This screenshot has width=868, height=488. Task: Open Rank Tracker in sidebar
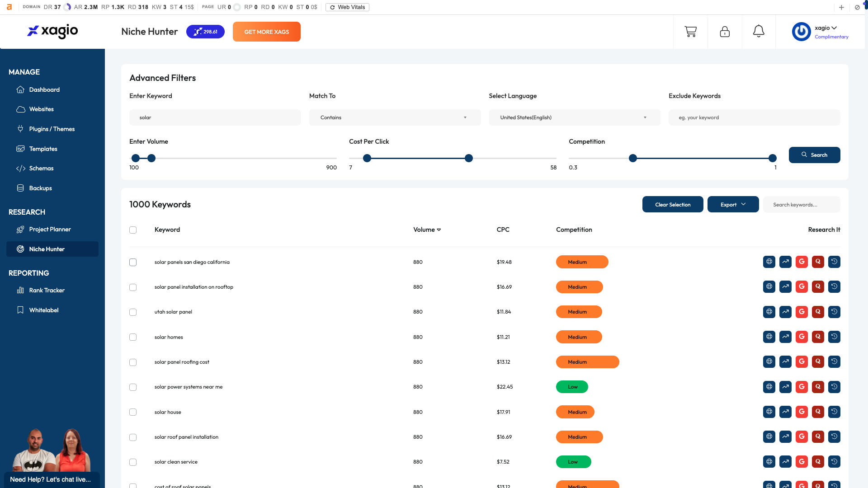(47, 290)
